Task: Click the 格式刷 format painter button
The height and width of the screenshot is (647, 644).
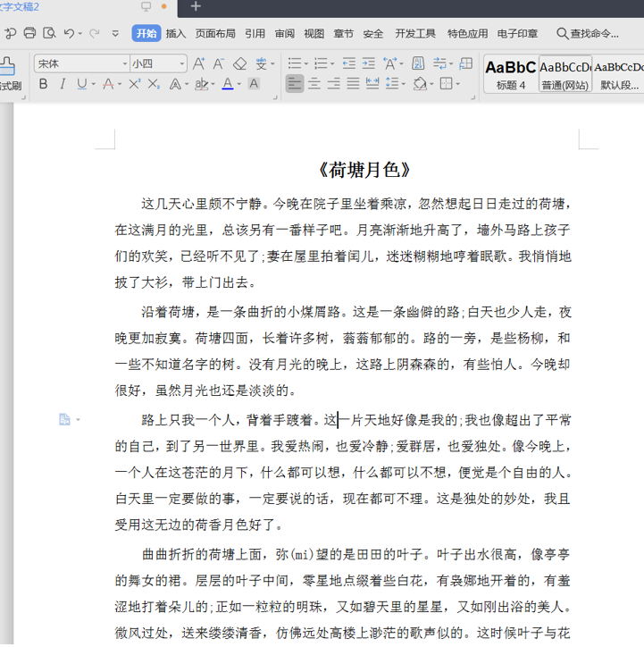Action: point(8,74)
